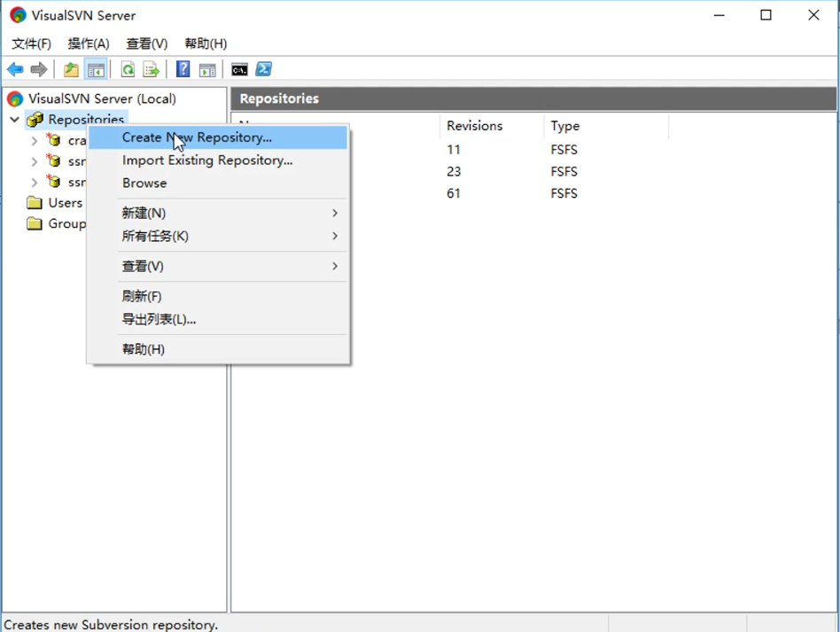The image size is (840, 632).
Task: Click FSFS type in the 23 revisions row
Action: coord(564,172)
